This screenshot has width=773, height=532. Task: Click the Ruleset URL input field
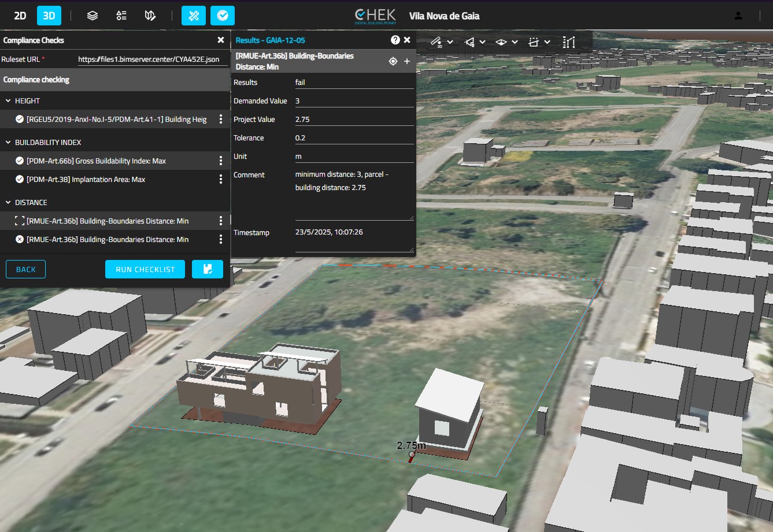click(149, 59)
